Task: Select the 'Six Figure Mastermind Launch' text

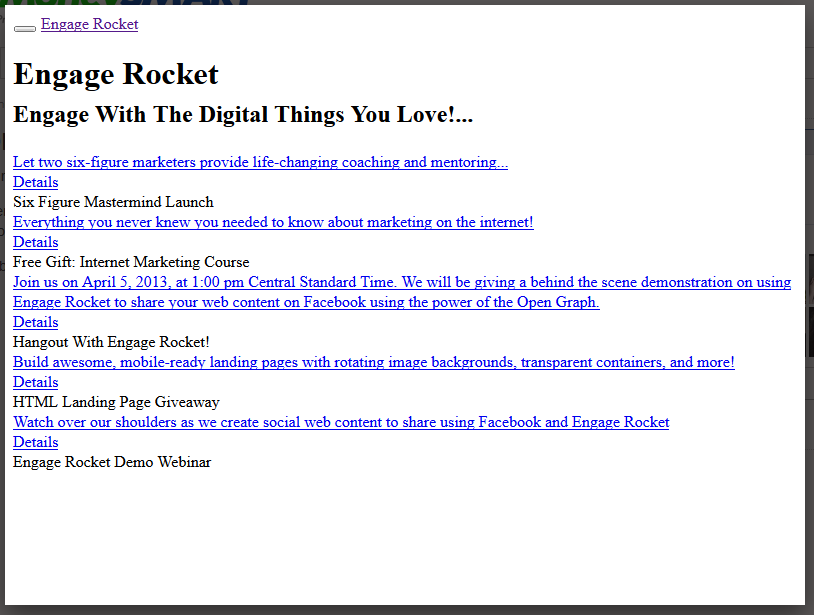Action: tap(113, 202)
